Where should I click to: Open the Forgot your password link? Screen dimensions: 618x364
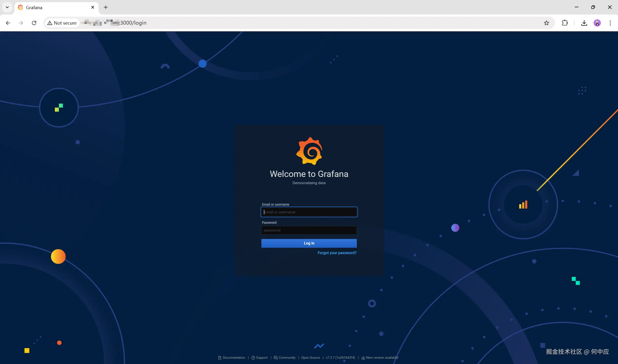click(x=337, y=253)
